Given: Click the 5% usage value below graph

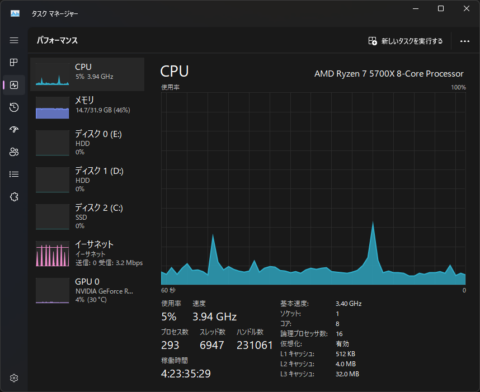Looking at the screenshot, I should (x=169, y=317).
